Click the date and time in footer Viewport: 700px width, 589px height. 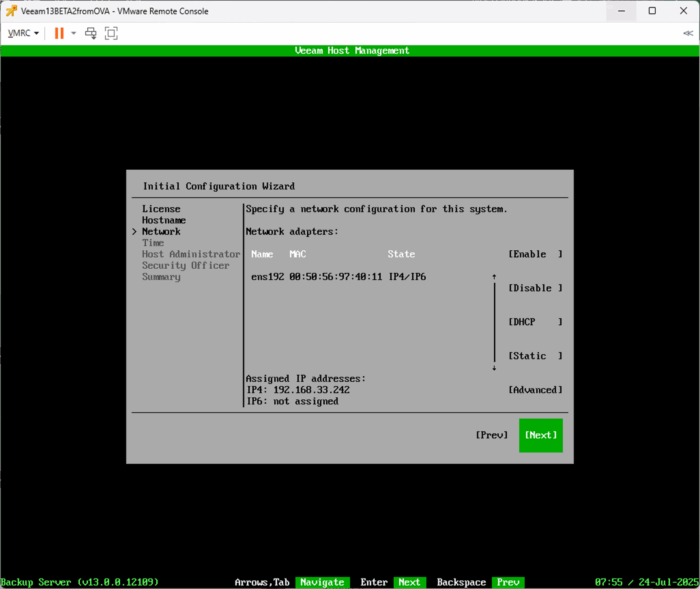tap(646, 582)
